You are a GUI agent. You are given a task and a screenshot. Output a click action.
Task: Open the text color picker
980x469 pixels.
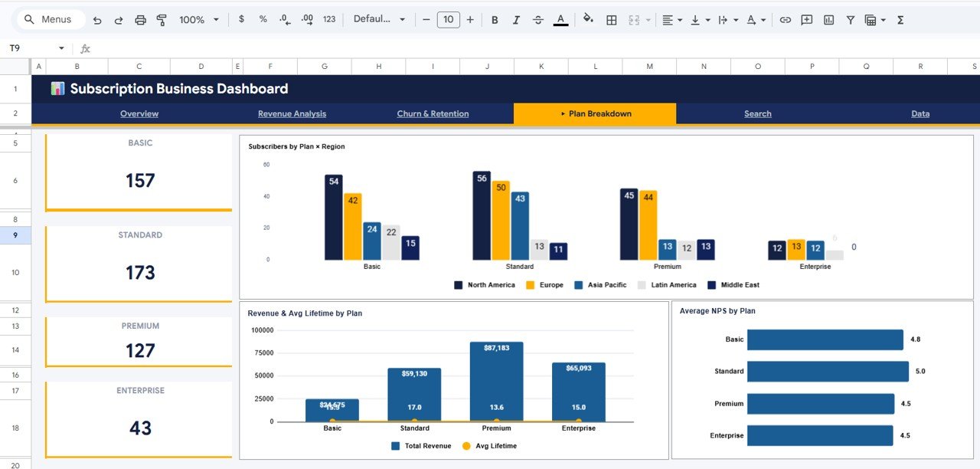click(x=560, y=19)
